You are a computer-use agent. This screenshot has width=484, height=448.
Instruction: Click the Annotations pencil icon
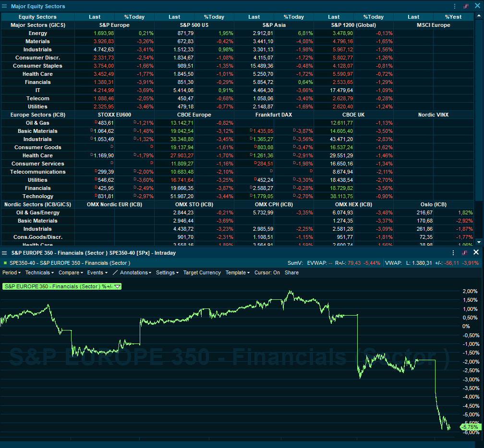pyautogui.click(x=115, y=272)
